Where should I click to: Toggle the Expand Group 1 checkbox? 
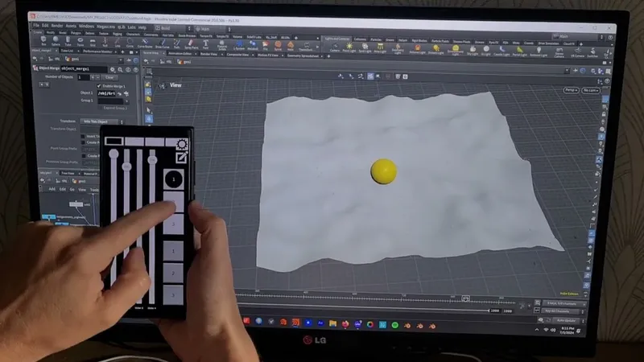101,108
